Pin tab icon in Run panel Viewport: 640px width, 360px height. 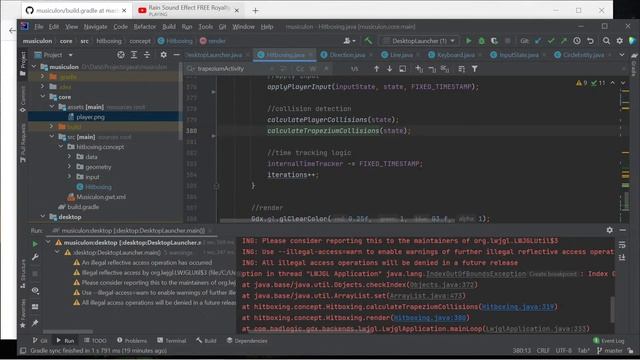[x=35, y=323]
